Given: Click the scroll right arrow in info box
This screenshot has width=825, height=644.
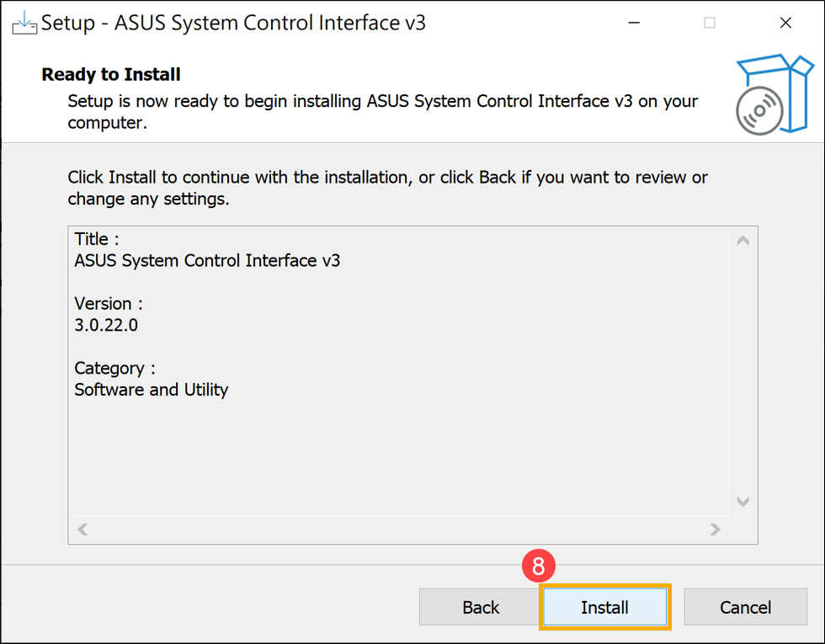Looking at the screenshot, I should click(715, 530).
